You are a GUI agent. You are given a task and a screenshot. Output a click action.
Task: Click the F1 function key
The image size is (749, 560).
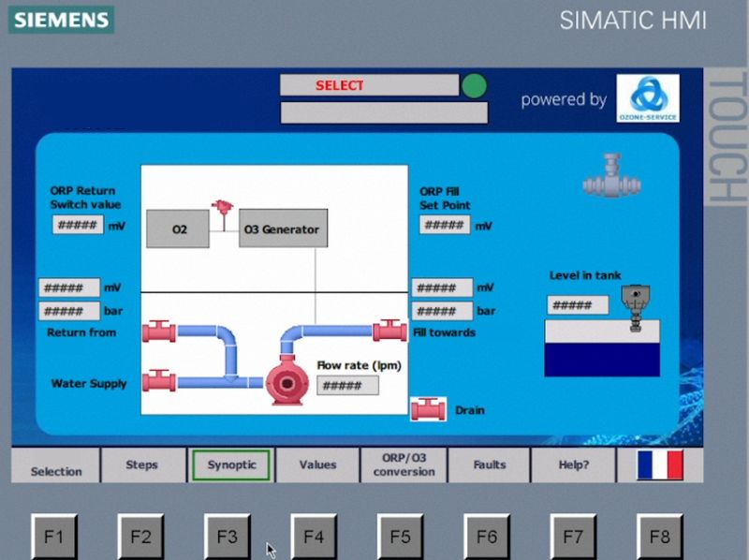tap(54, 537)
